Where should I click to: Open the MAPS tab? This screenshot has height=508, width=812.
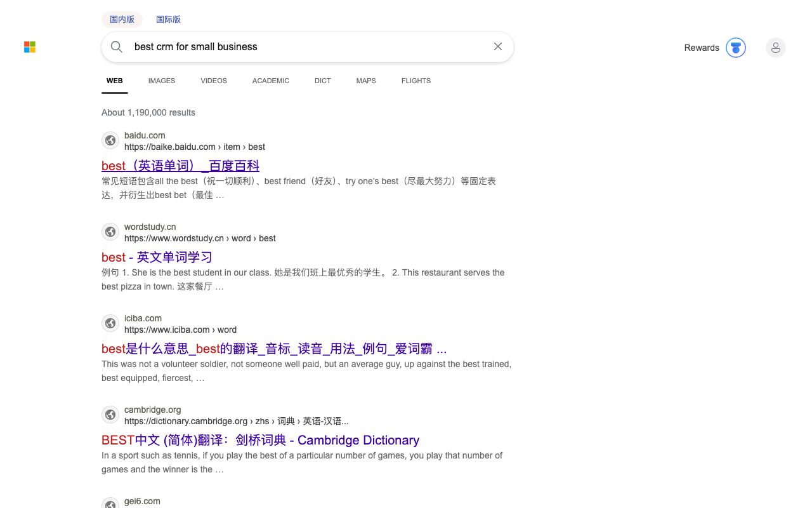click(x=366, y=81)
